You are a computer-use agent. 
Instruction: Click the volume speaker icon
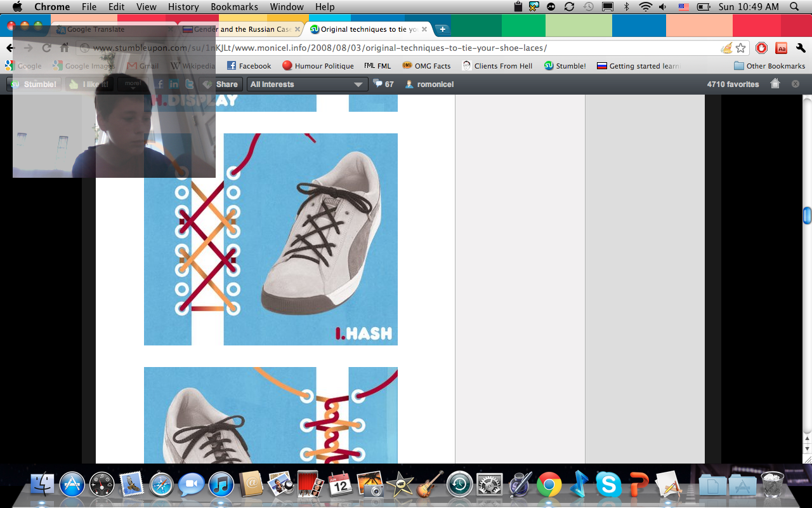663,7
